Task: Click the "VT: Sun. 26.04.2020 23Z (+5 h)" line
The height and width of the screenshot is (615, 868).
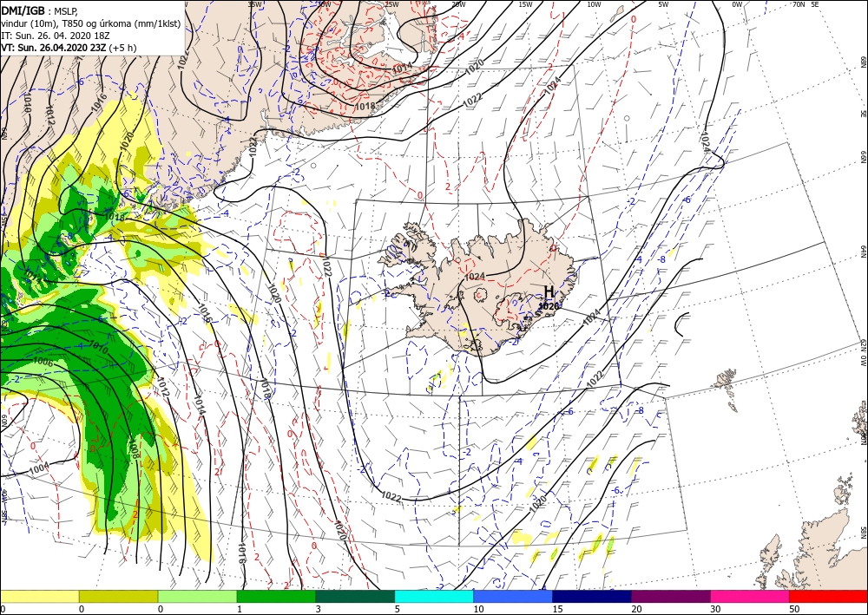Action: click(x=69, y=48)
